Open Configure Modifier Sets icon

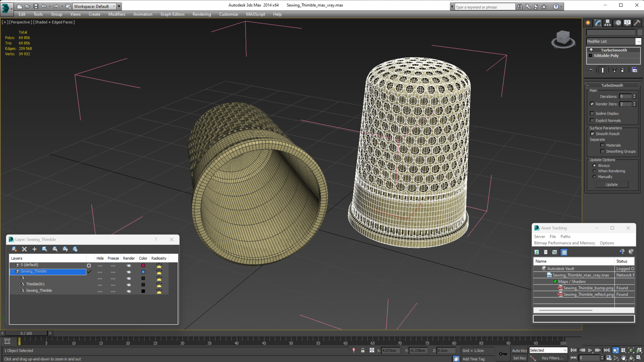point(635,70)
